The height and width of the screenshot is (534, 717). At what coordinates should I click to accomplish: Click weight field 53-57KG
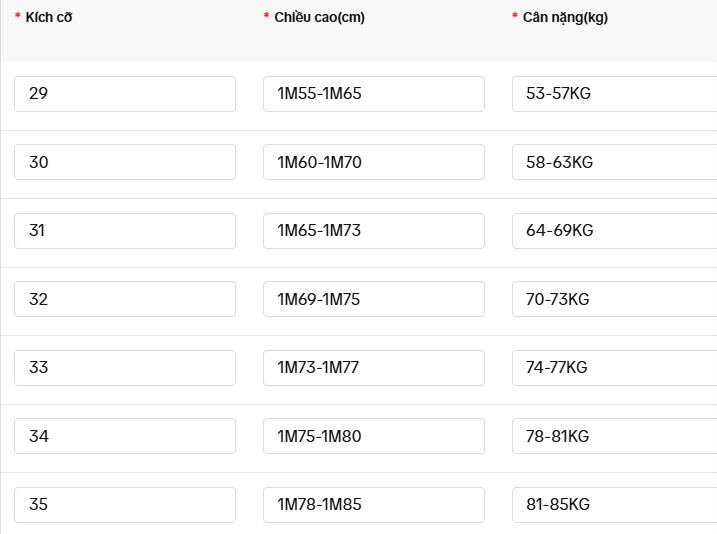point(615,94)
